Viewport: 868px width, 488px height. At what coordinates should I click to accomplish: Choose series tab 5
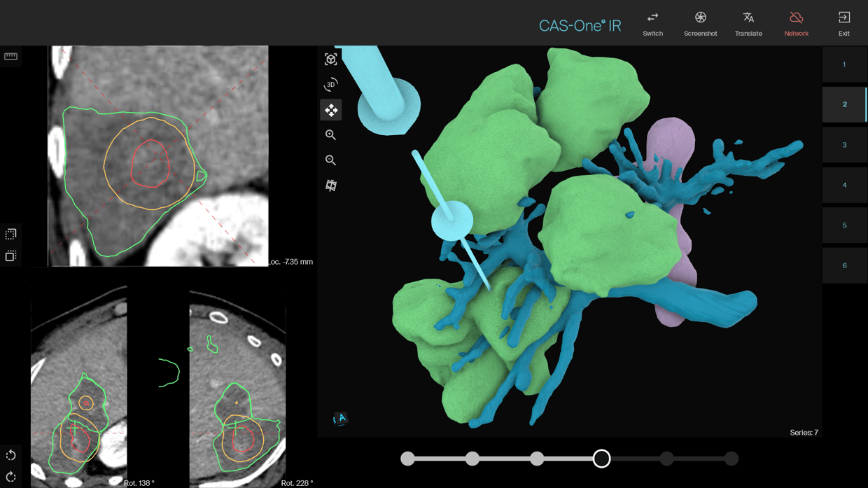844,225
